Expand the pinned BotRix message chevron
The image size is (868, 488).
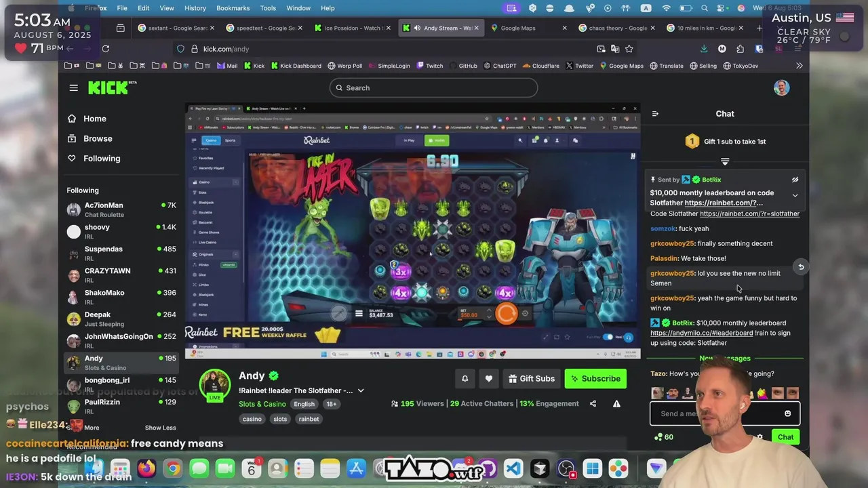pyautogui.click(x=795, y=195)
